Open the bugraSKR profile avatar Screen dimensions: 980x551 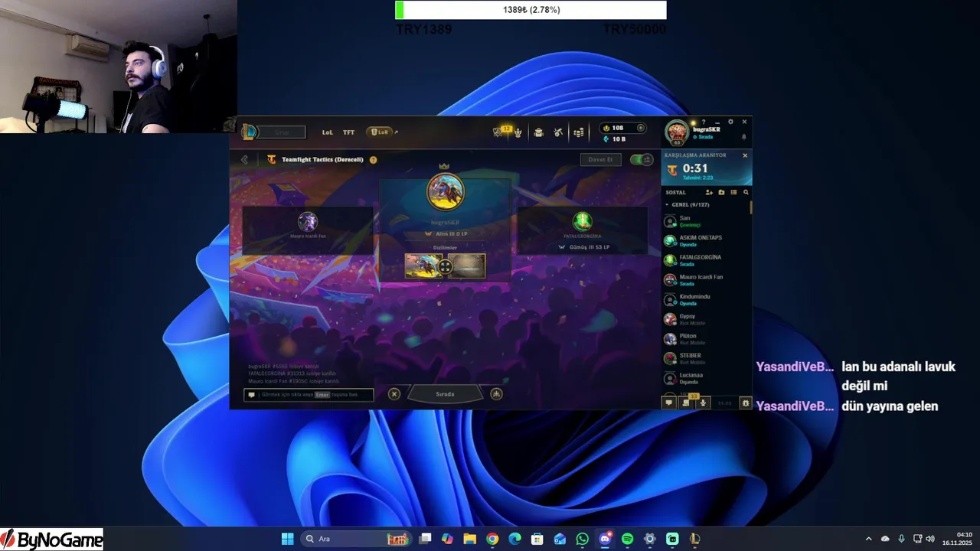click(677, 133)
